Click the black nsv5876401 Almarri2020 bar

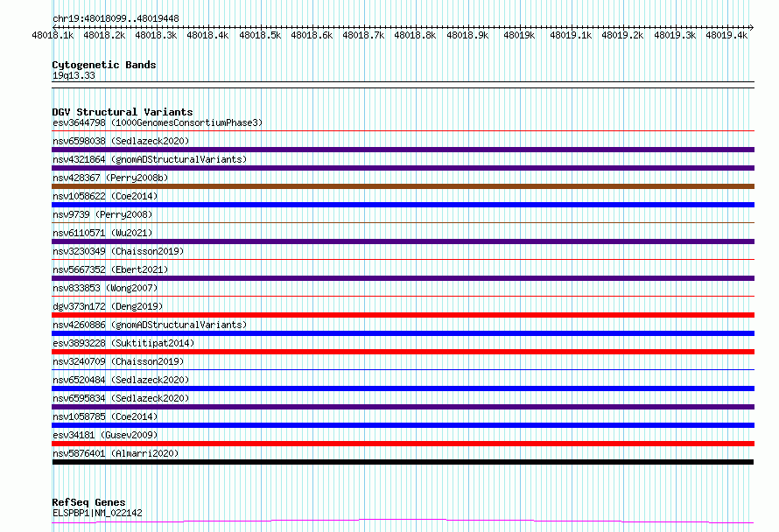(403, 462)
